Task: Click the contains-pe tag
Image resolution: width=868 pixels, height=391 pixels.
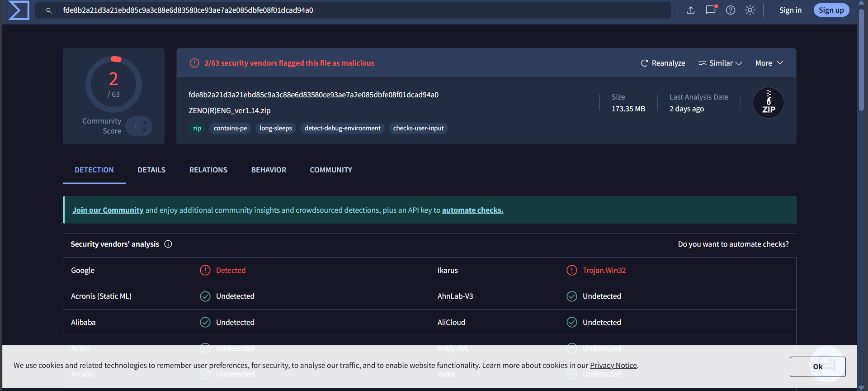Action: tap(230, 128)
